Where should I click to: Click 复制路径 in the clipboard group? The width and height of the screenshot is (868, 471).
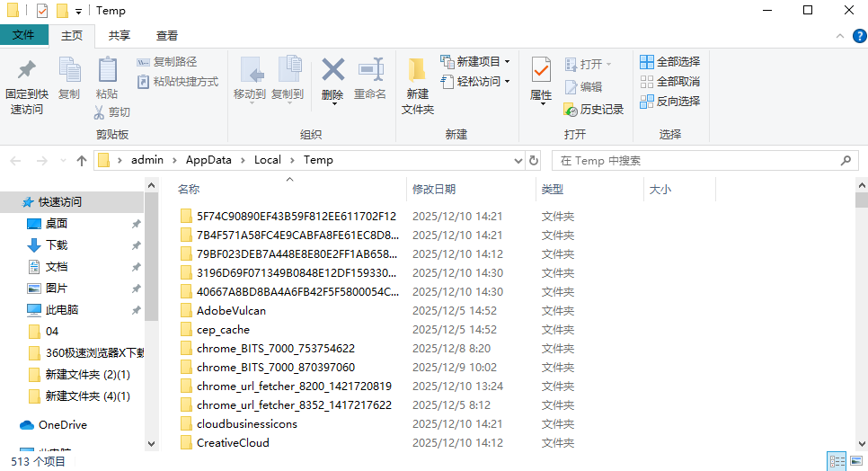pyautogui.click(x=167, y=62)
